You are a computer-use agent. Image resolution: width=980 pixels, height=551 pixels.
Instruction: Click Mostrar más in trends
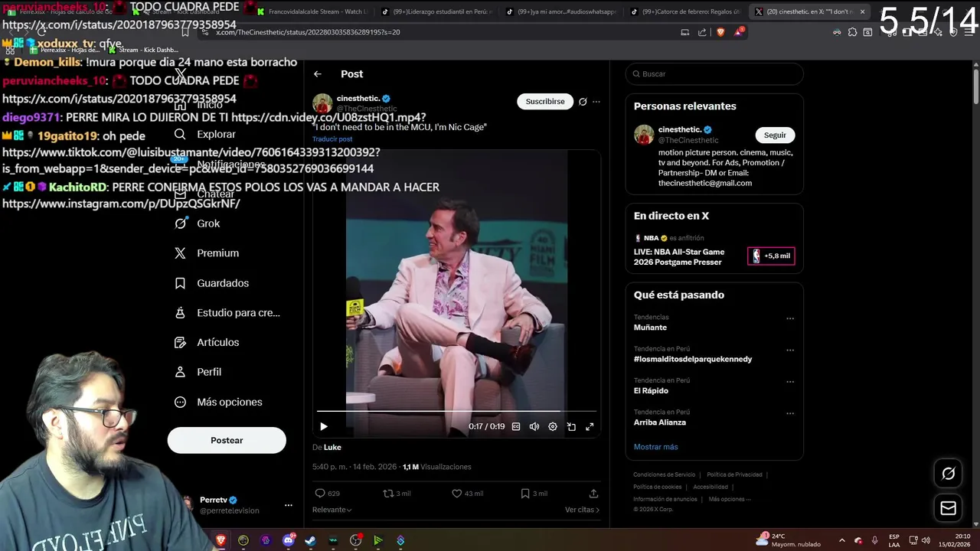tap(655, 447)
